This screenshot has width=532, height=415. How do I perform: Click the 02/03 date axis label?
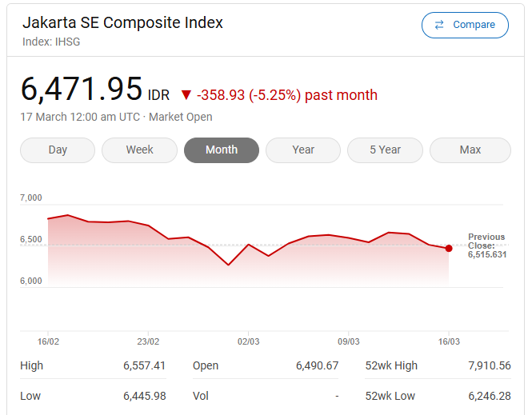point(248,341)
